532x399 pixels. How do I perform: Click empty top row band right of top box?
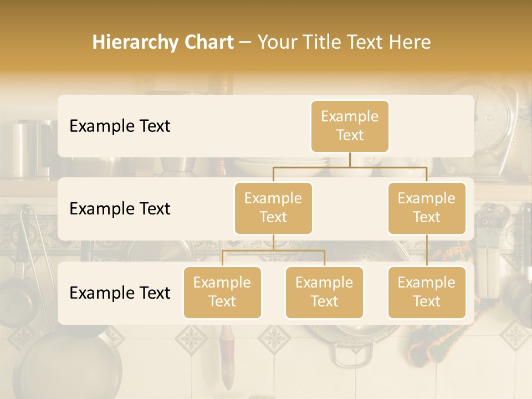tap(432, 126)
